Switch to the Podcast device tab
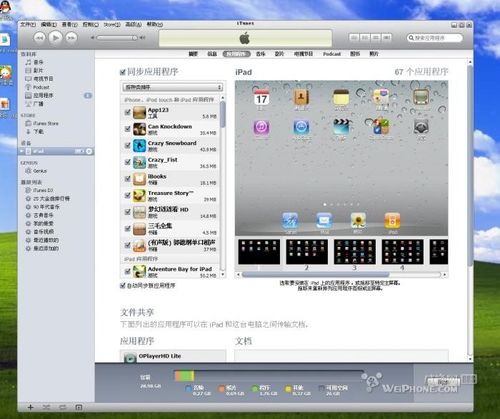 coord(332,54)
